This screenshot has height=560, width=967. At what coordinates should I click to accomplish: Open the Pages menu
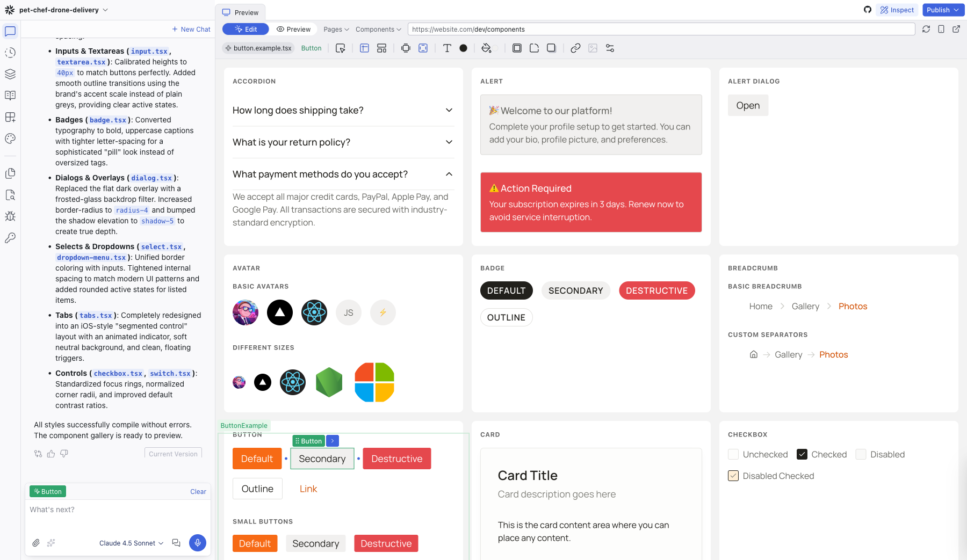[336, 30]
